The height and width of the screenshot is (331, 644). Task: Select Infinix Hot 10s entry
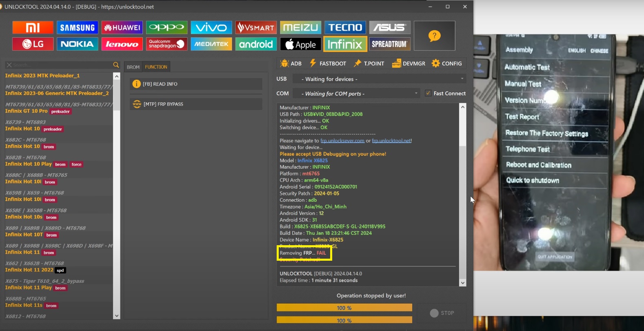point(31,217)
